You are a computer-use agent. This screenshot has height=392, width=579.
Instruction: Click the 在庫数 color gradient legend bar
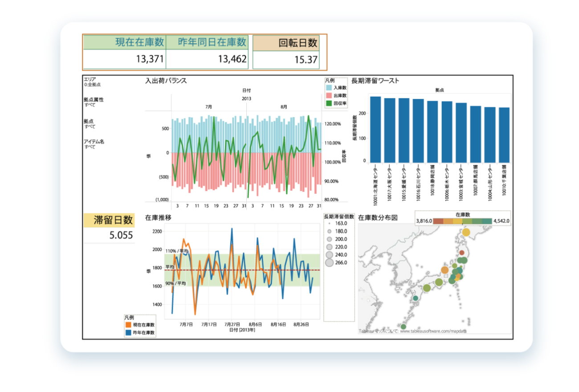(x=462, y=220)
